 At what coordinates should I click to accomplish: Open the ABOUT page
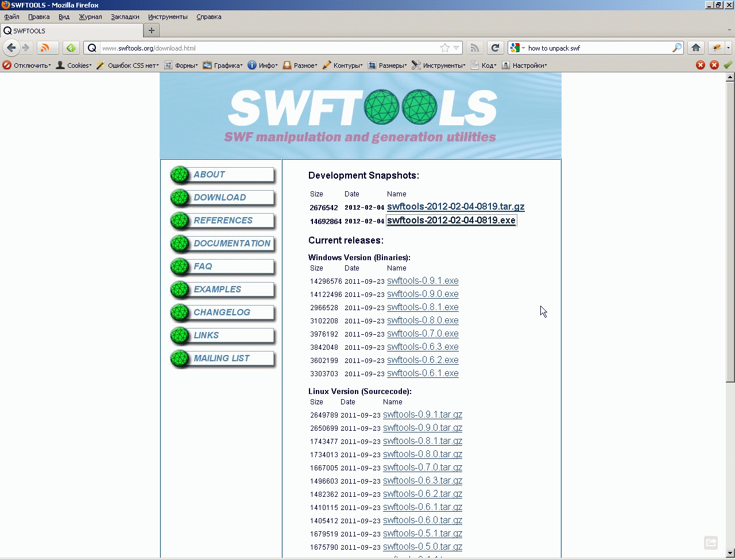(223, 175)
